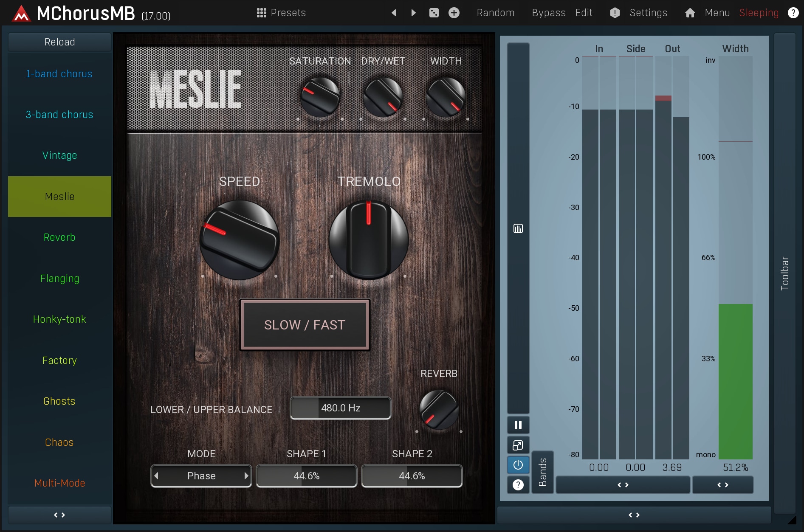
Task: Toggle the Bypass option
Action: click(x=548, y=13)
